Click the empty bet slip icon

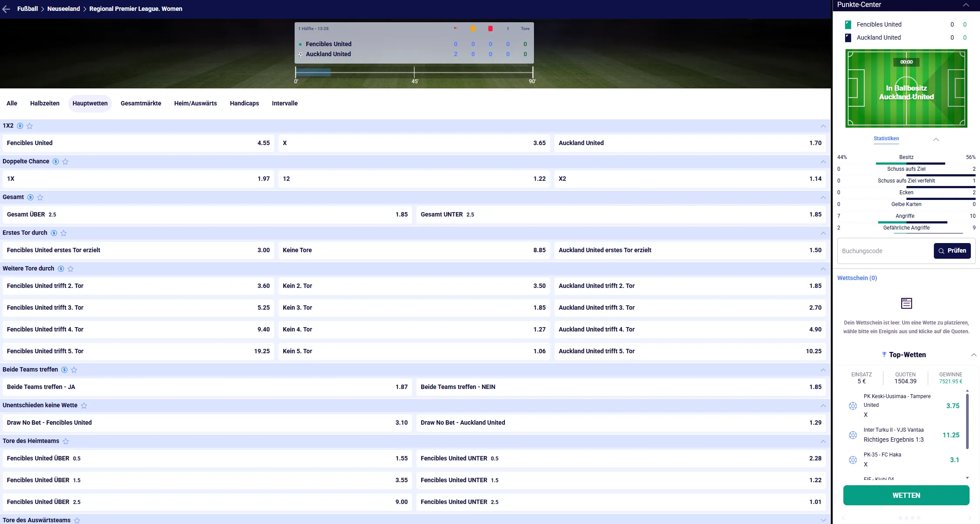point(906,303)
